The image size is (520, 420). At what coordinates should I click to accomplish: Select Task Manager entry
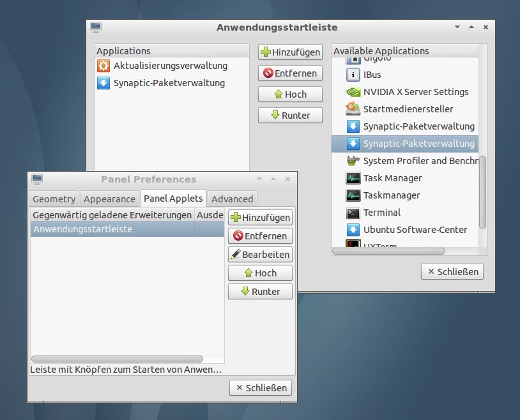point(405,178)
